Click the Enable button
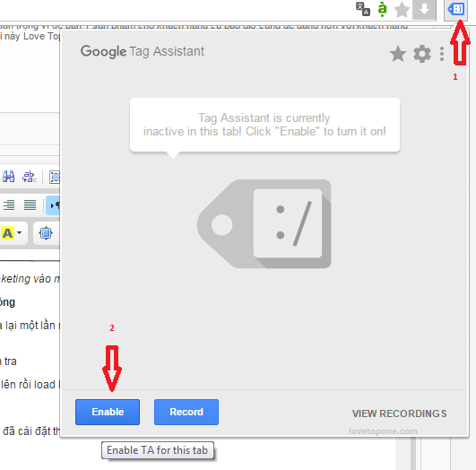 coord(108,412)
